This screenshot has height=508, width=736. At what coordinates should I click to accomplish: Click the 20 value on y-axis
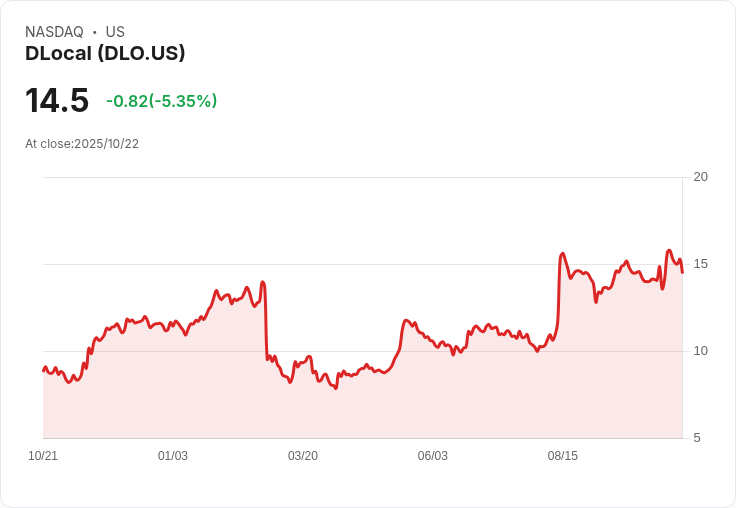click(x=701, y=177)
